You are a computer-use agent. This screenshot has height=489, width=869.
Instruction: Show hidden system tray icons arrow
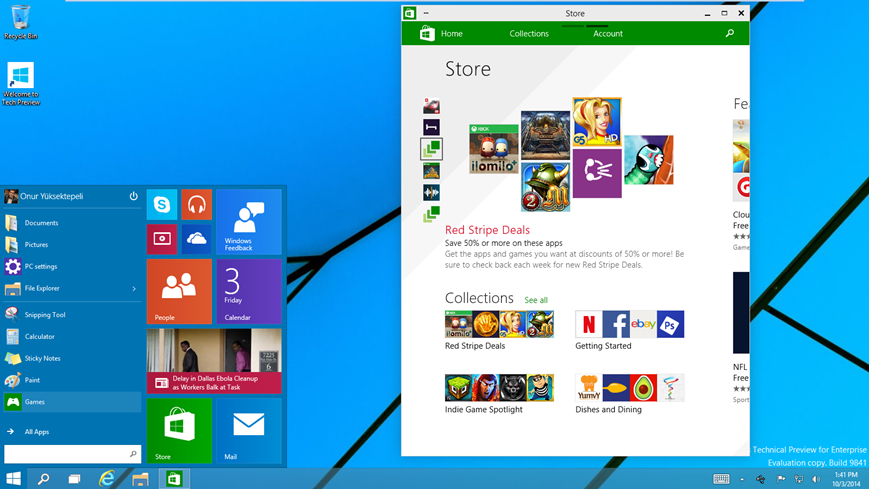tap(742, 479)
